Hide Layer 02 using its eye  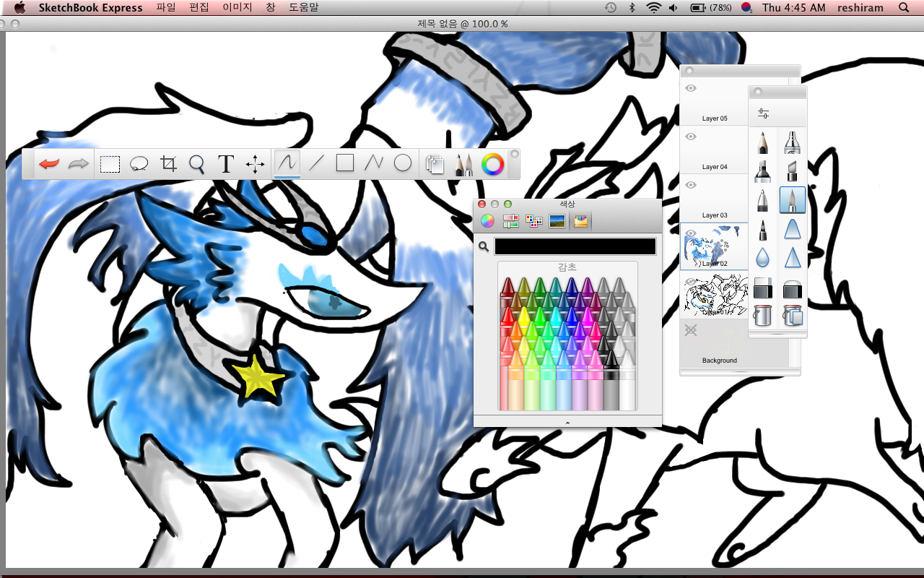(691, 233)
